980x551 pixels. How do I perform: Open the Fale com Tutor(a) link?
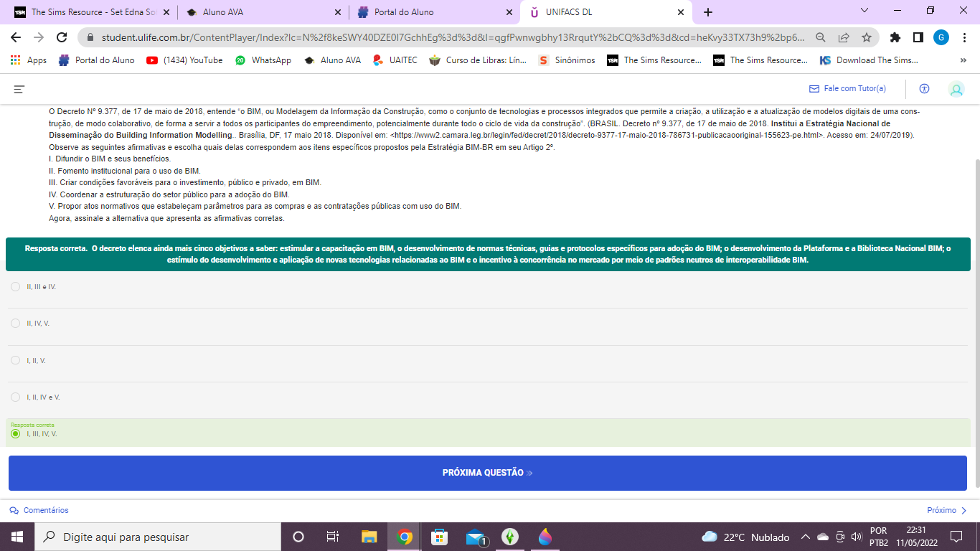click(847, 89)
